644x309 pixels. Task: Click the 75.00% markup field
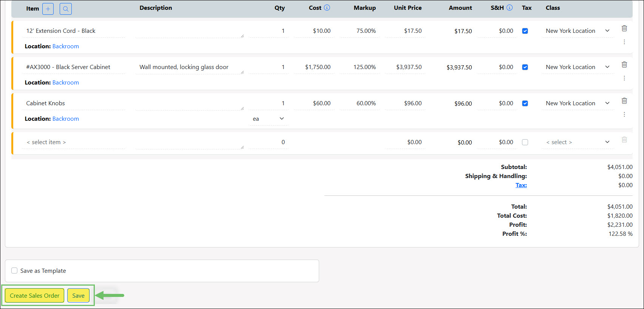pos(360,31)
